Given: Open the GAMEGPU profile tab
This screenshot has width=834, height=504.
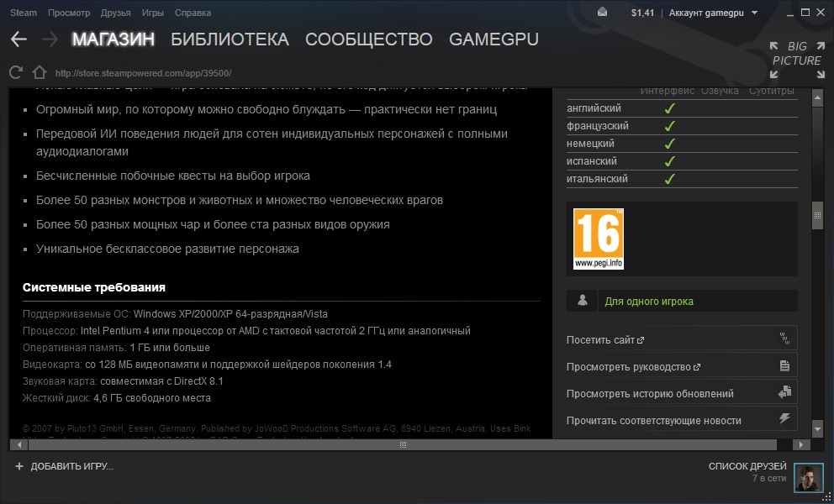Looking at the screenshot, I should 494,39.
